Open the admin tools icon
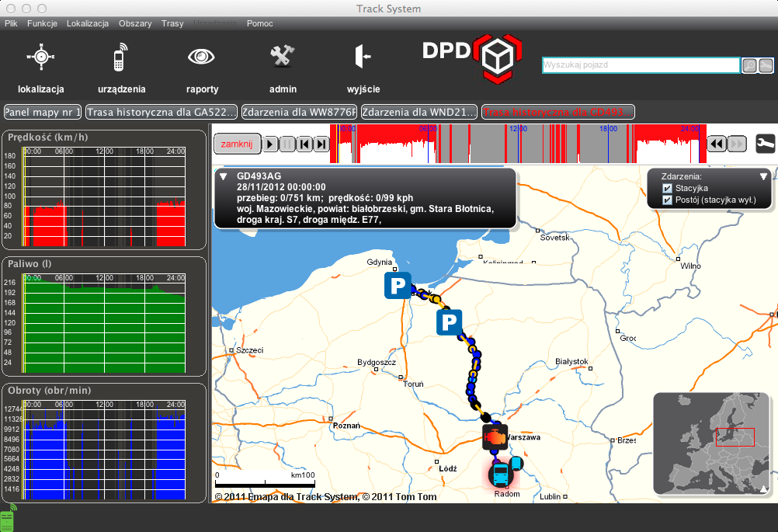 coord(283,56)
